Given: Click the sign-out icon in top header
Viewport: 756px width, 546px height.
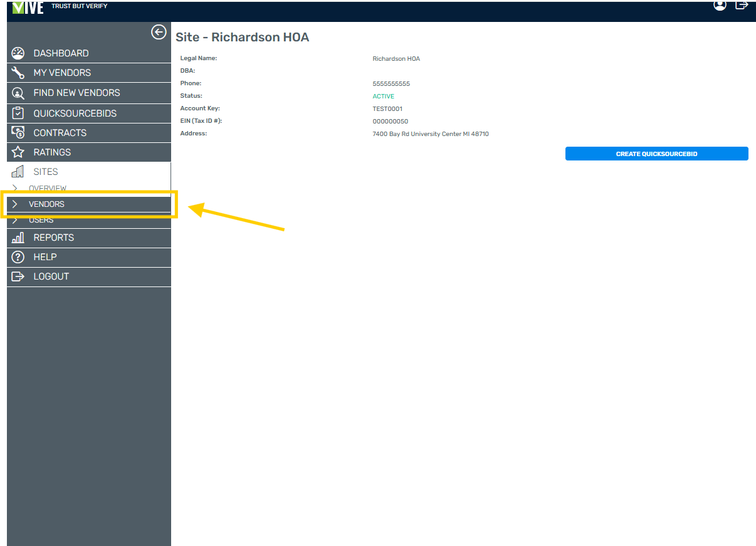Looking at the screenshot, I should pyautogui.click(x=742, y=5).
